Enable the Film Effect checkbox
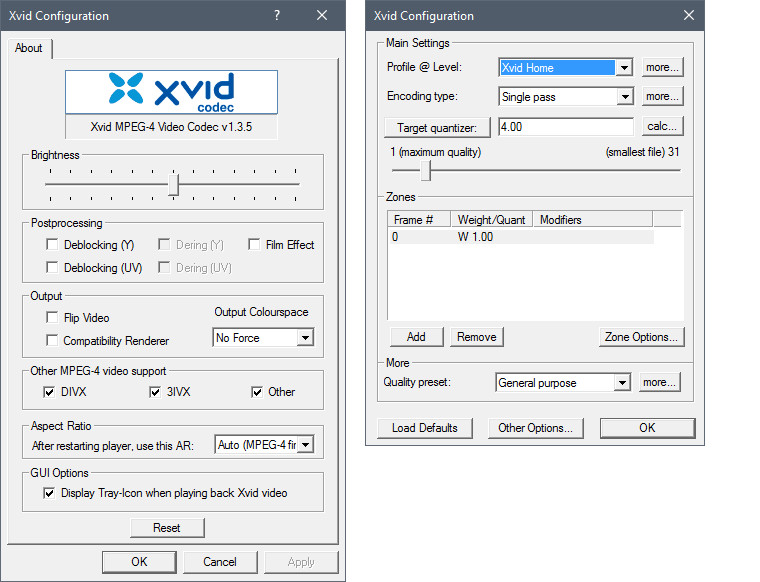Image resolution: width=760 pixels, height=582 pixels. (x=254, y=244)
